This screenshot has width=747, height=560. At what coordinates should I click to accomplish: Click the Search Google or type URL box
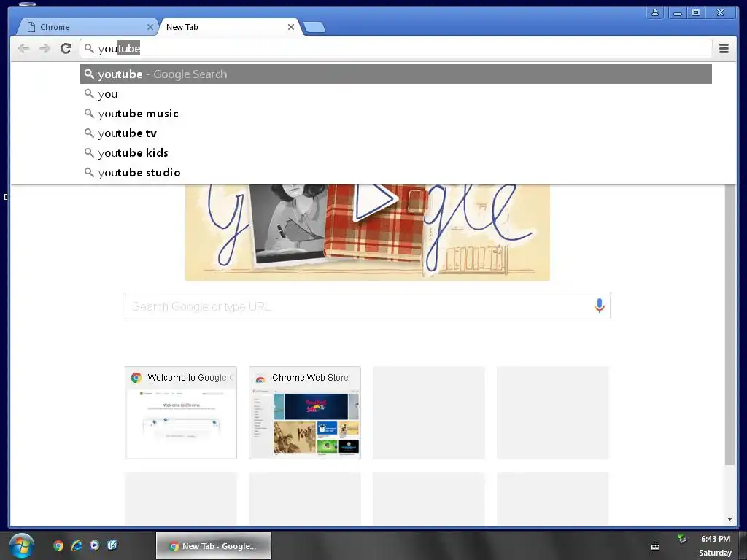368,306
